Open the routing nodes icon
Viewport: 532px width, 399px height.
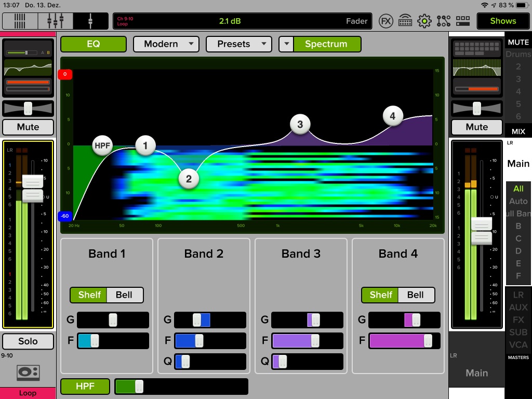[444, 21]
